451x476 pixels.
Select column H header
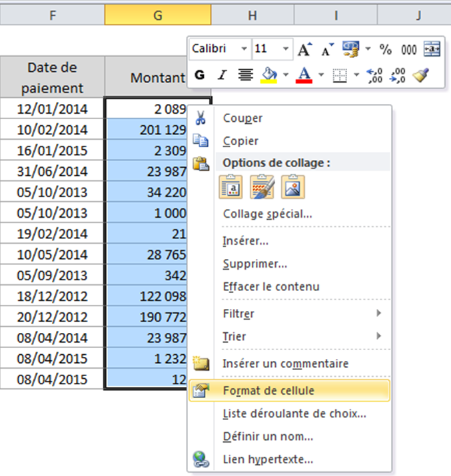(x=252, y=15)
